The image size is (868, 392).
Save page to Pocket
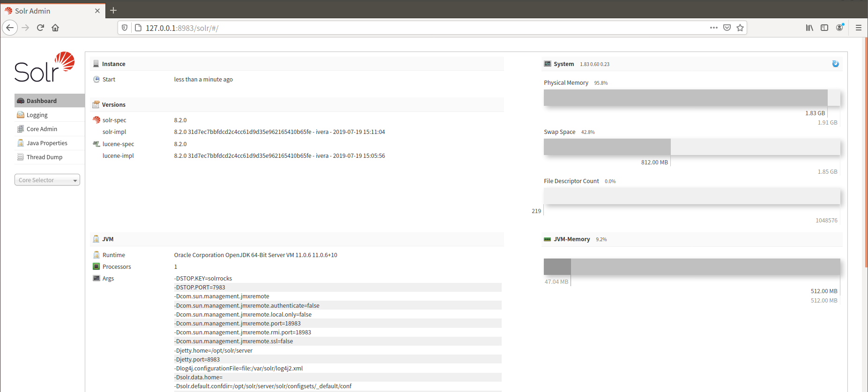727,28
